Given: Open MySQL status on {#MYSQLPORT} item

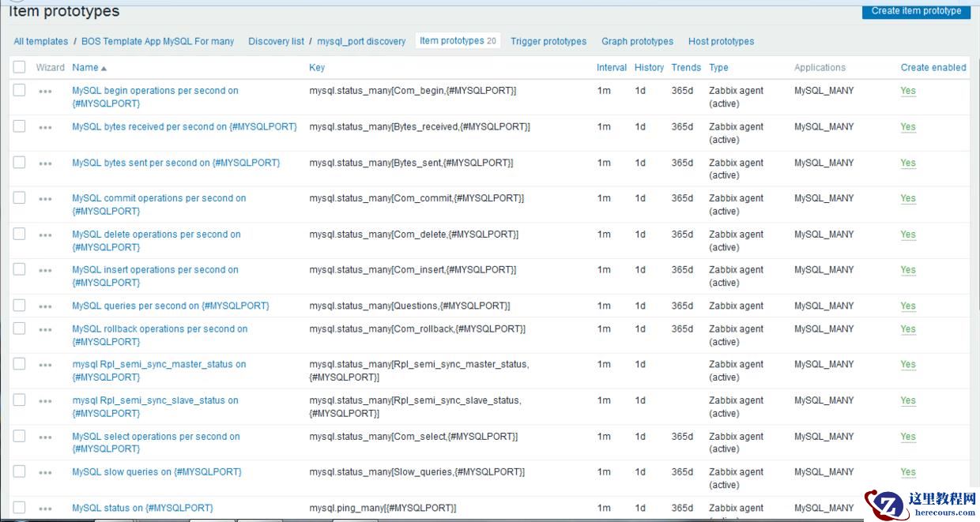Looking at the screenshot, I should tap(142, 509).
